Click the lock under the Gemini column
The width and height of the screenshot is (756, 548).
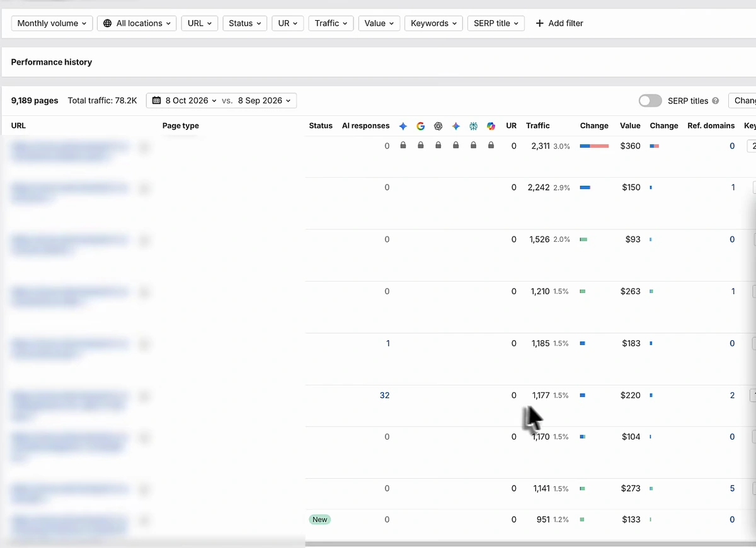coord(456,146)
